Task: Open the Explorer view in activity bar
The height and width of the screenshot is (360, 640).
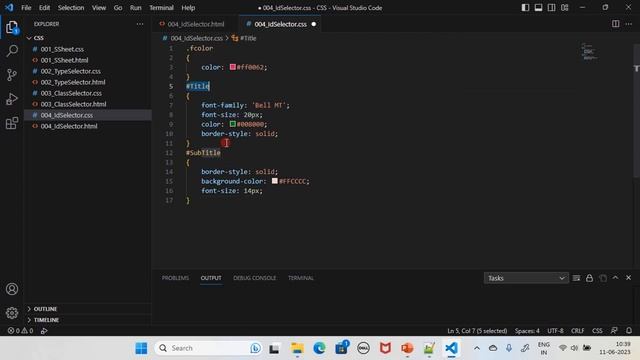Action: [x=12, y=27]
